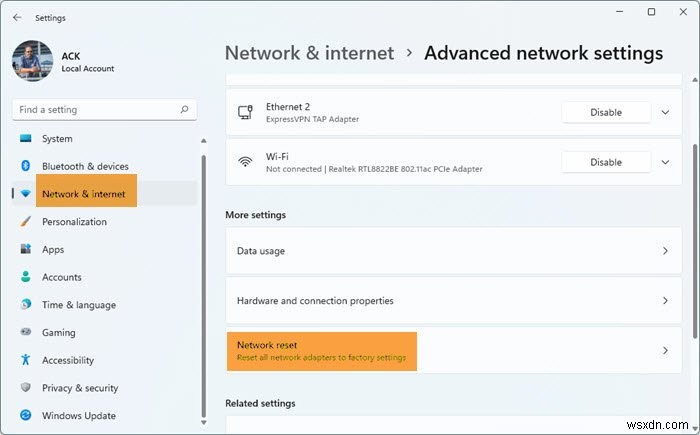Click the Gaming controller icon
The image size is (700, 435).
25,333
